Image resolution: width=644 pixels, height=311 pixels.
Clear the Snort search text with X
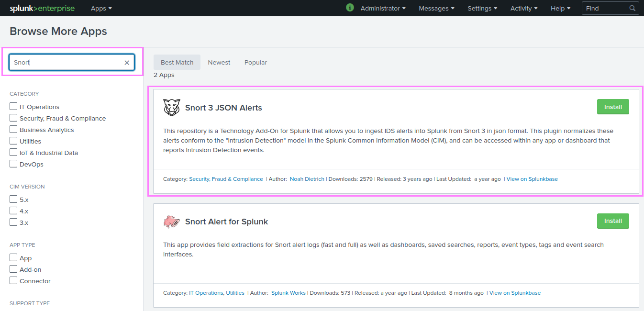pyautogui.click(x=127, y=63)
